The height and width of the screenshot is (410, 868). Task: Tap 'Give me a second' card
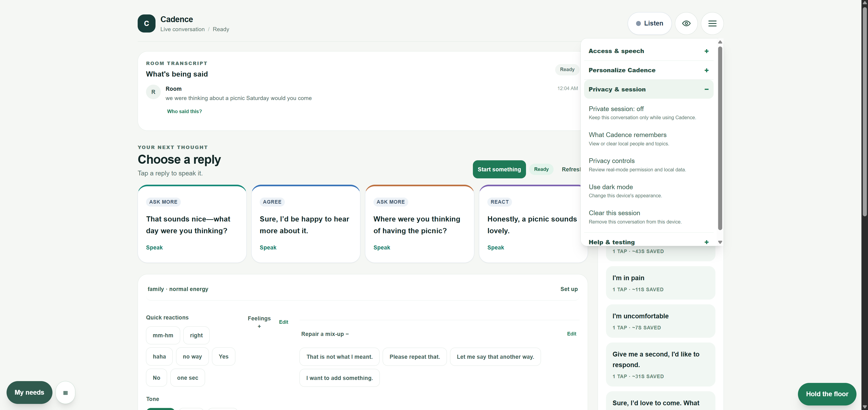pyautogui.click(x=660, y=365)
